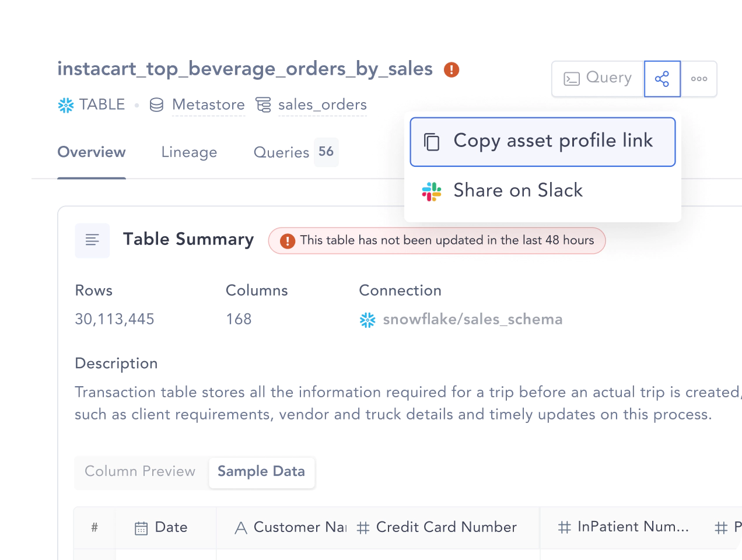Open the Lineage tab
The height and width of the screenshot is (560, 742).
click(189, 152)
